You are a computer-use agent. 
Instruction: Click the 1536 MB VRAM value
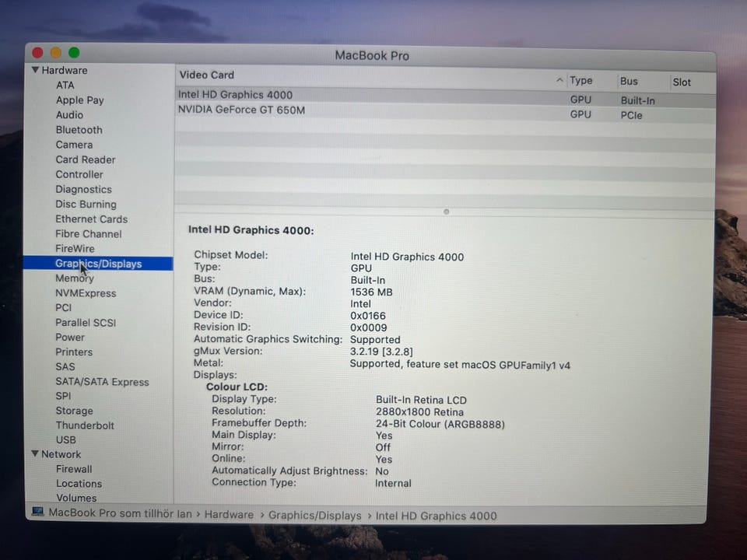[x=371, y=292]
